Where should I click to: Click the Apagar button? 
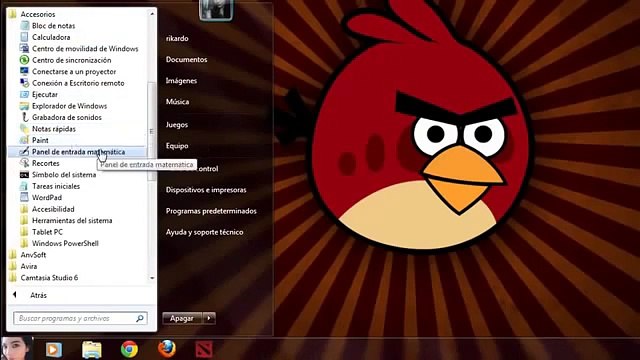point(182,318)
